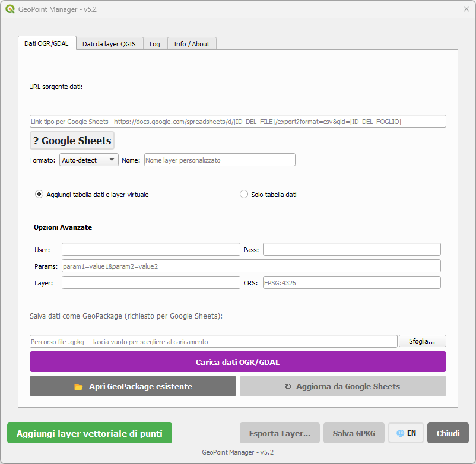Image resolution: width=476 pixels, height=464 pixels.
Task: Open the Info / About tab
Action: pyautogui.click(x=192, y=44)
